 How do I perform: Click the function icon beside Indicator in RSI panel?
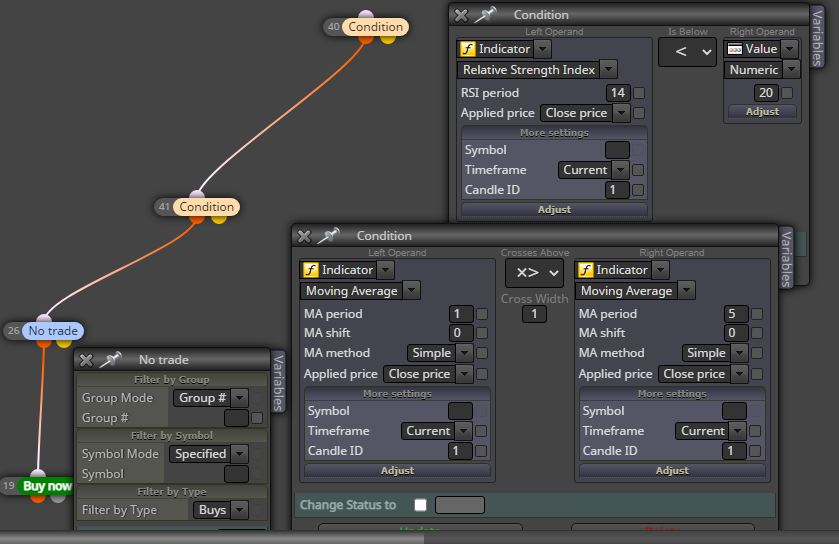468,49
